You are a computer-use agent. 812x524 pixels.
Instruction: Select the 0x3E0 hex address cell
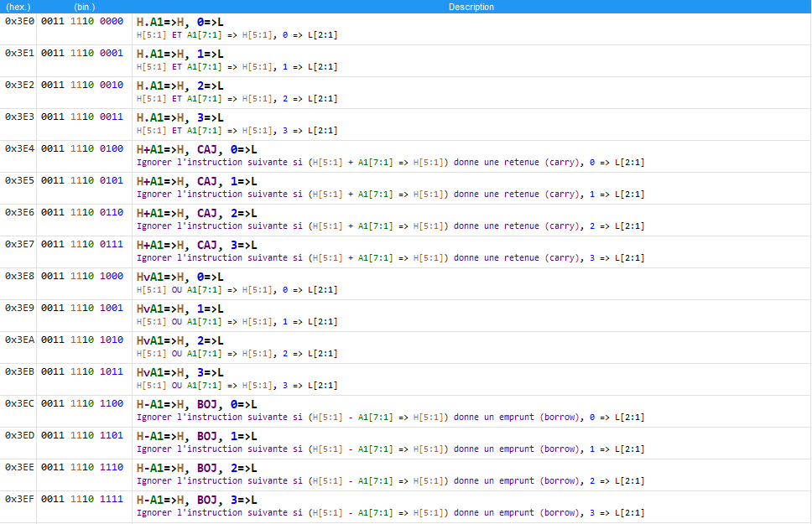coord(19,21)
